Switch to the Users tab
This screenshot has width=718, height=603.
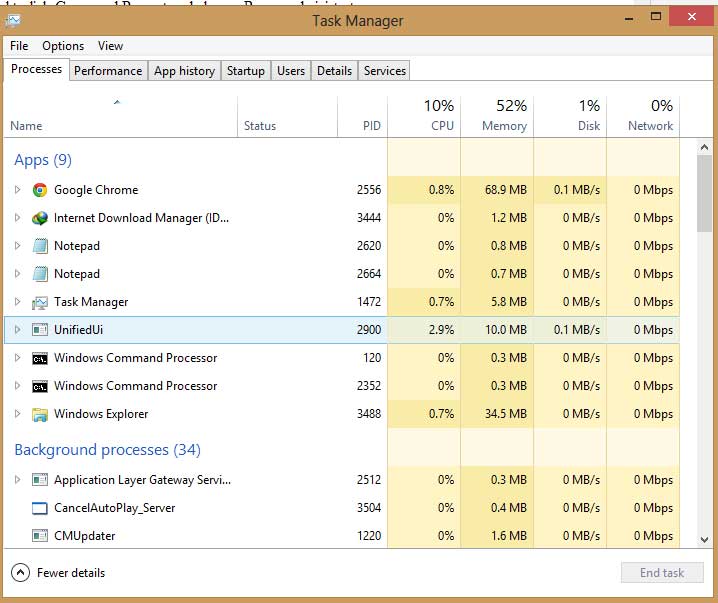(x=291, y=71)
